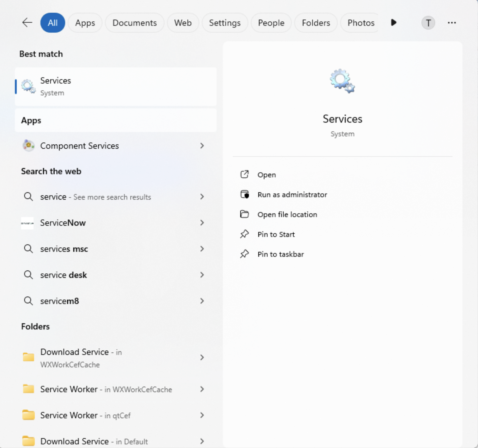The image size is (478, 448).
Task: Expand the ServiceNow result chevron
Action: [202, 223]
